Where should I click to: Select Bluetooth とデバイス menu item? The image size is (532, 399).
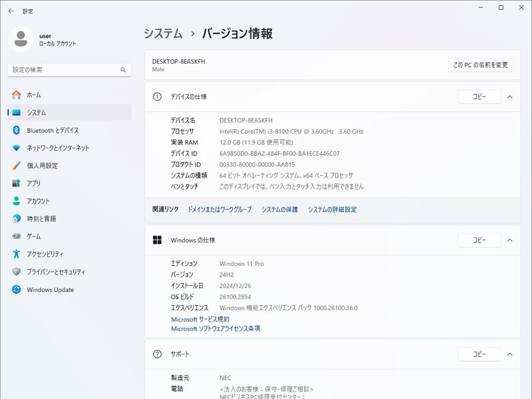tap(70, 130)
